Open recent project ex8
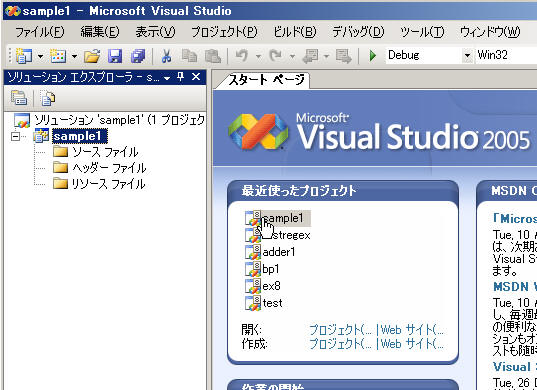 pyautogui.click(x=271, y=286)
